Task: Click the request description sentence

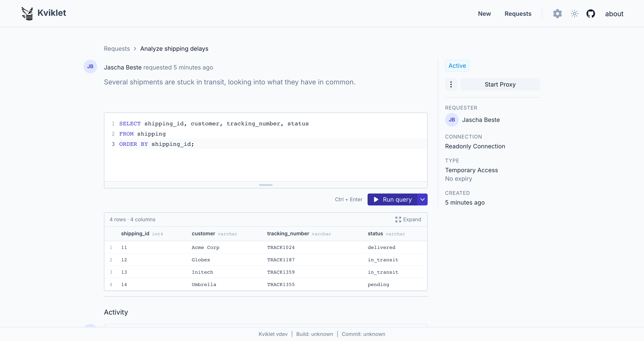Action: pos(230,82)
